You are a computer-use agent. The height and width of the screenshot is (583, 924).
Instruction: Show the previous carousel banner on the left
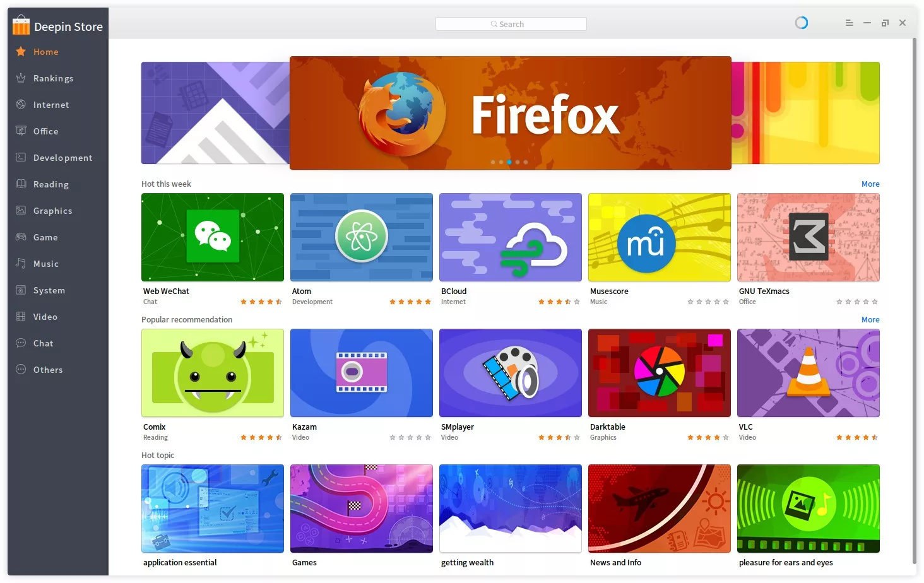tap(215, 113)
